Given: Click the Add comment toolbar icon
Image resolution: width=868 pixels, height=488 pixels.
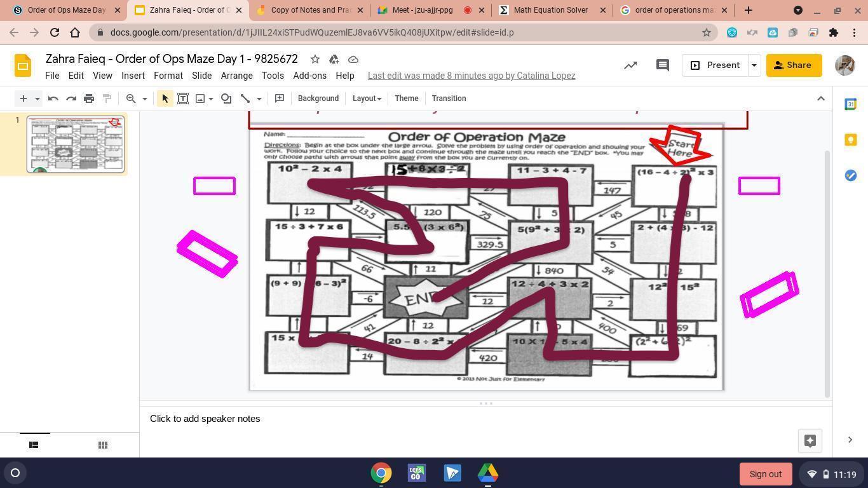Looking at the screenshot, I should tap(280, 98).
